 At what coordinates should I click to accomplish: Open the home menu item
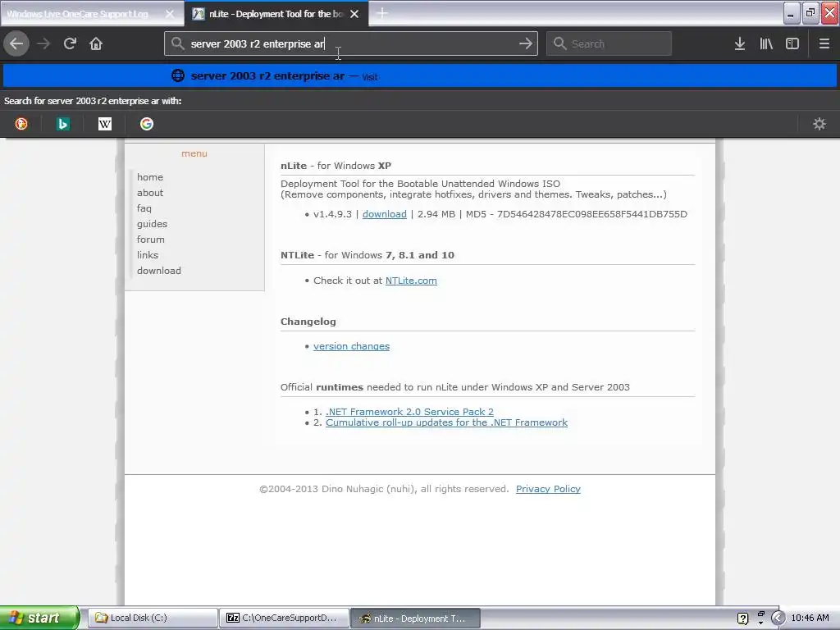tap(150, 177)
